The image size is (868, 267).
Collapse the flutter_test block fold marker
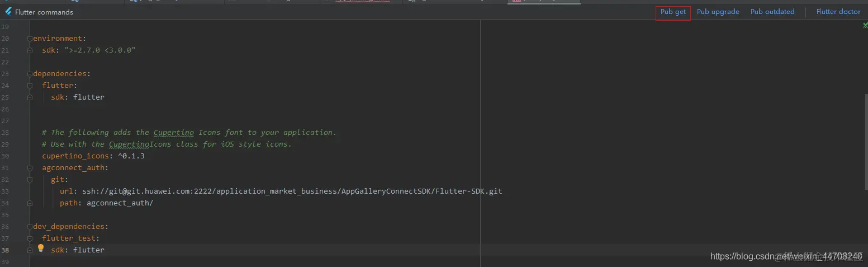[30, 238]
